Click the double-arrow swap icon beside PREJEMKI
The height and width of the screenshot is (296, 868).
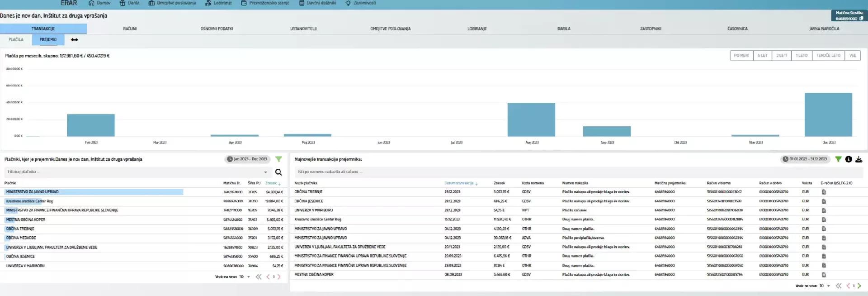(x=75, y=40)
